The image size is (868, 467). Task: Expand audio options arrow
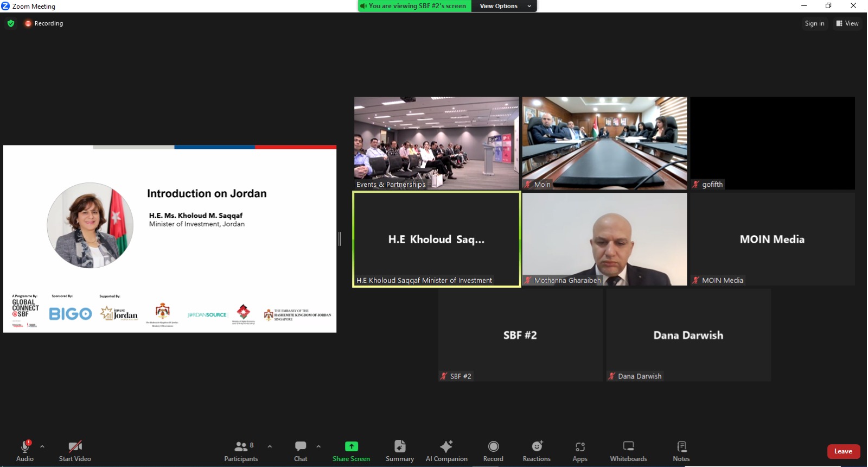(x=42, y=446)
